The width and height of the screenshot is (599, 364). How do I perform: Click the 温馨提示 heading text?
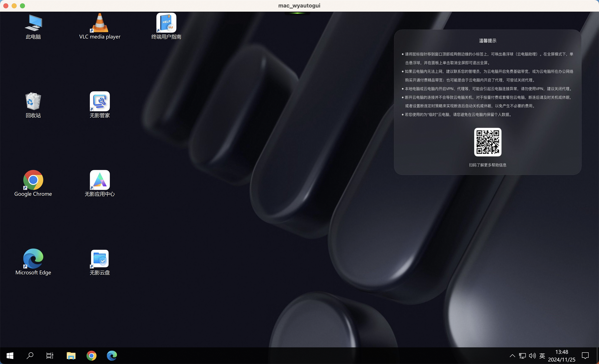click(x=488, y=41)
